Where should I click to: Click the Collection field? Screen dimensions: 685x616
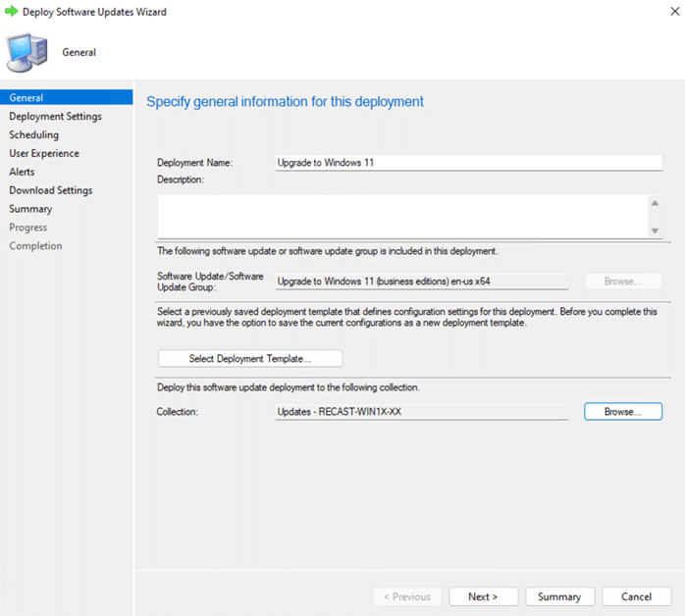click(x=421, y=412)
